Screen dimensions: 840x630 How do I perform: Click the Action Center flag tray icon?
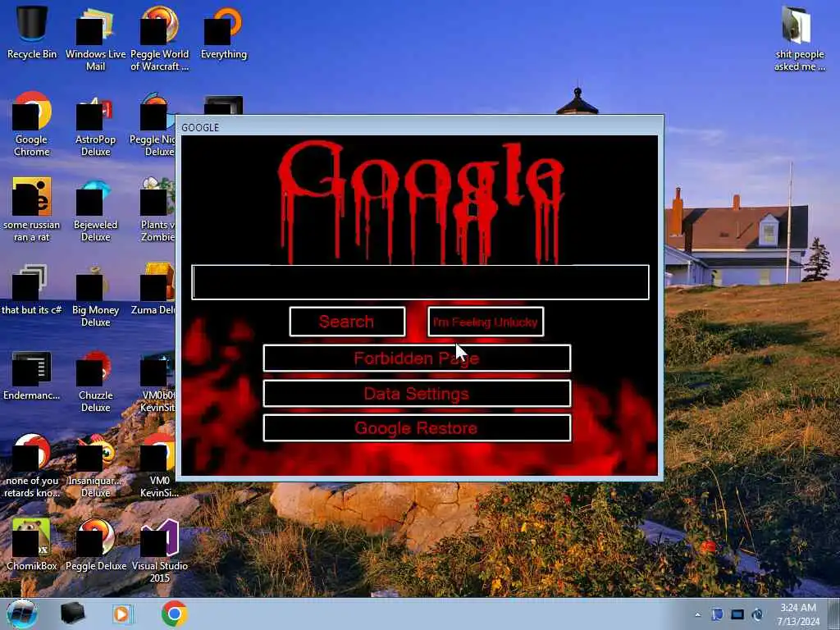tap(717, 614)
